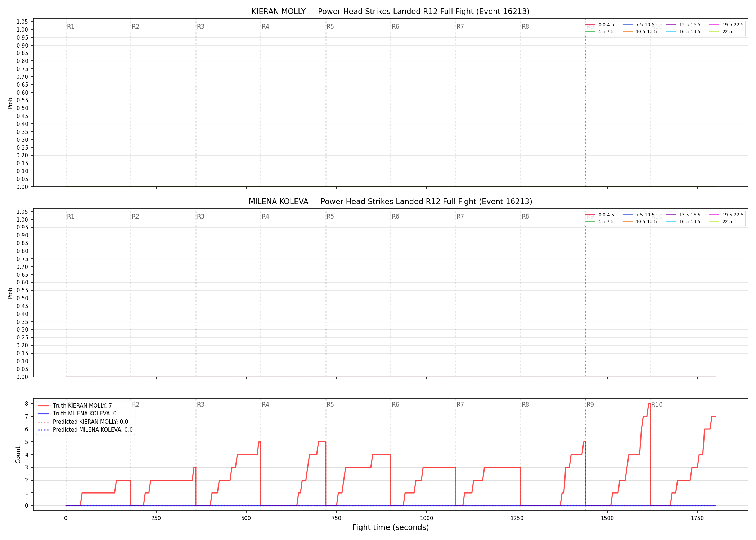Click the "0.50" Prob tick on Milena Koleva chart
This screenshot has width=756, height=540.
[x=22, y=298]
